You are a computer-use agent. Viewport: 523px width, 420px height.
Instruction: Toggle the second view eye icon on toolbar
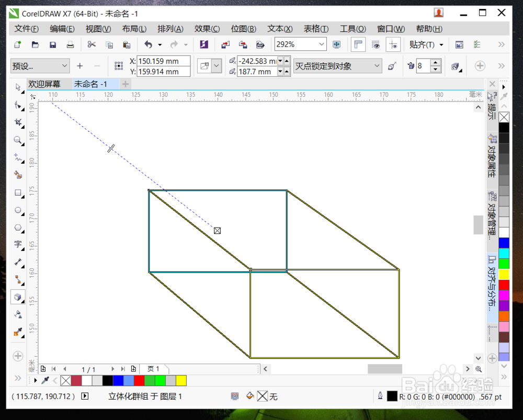[x=394, y=46]
